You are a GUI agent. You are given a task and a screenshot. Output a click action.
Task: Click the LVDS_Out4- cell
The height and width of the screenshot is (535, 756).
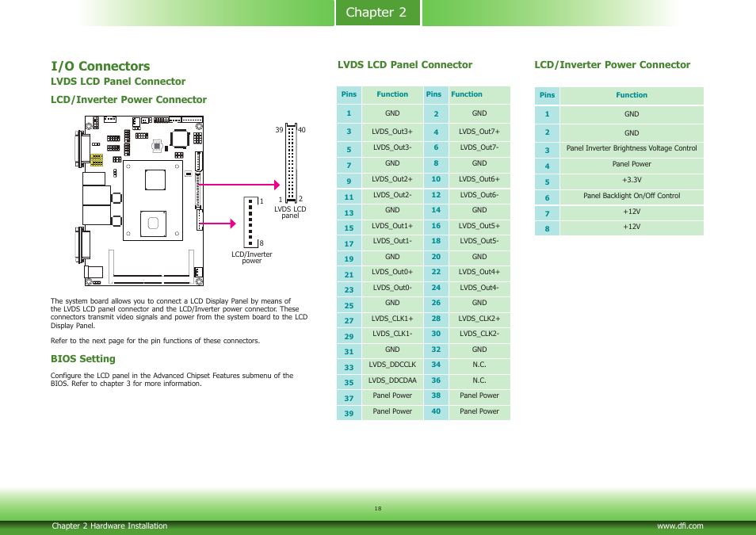(479, 288)
